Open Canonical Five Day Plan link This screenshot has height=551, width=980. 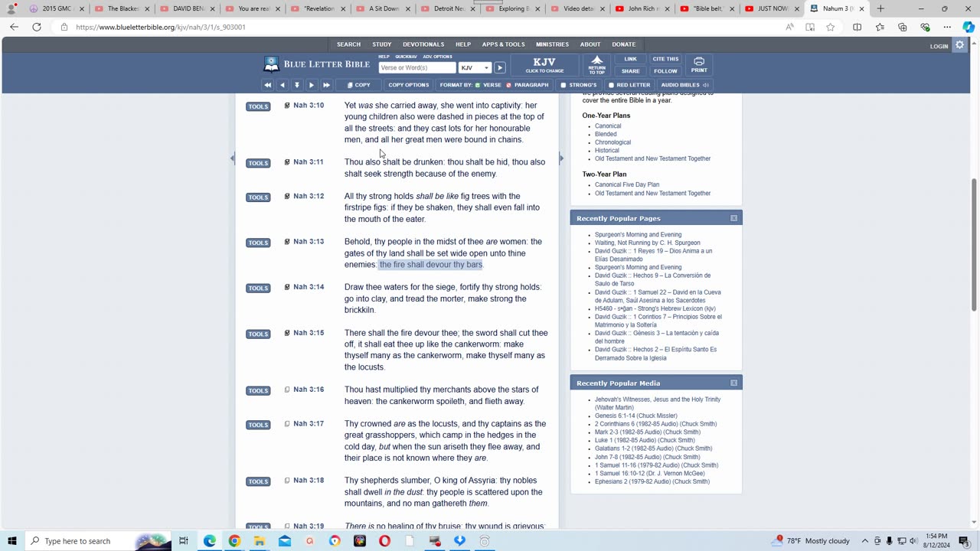click(x=627, y=184)
